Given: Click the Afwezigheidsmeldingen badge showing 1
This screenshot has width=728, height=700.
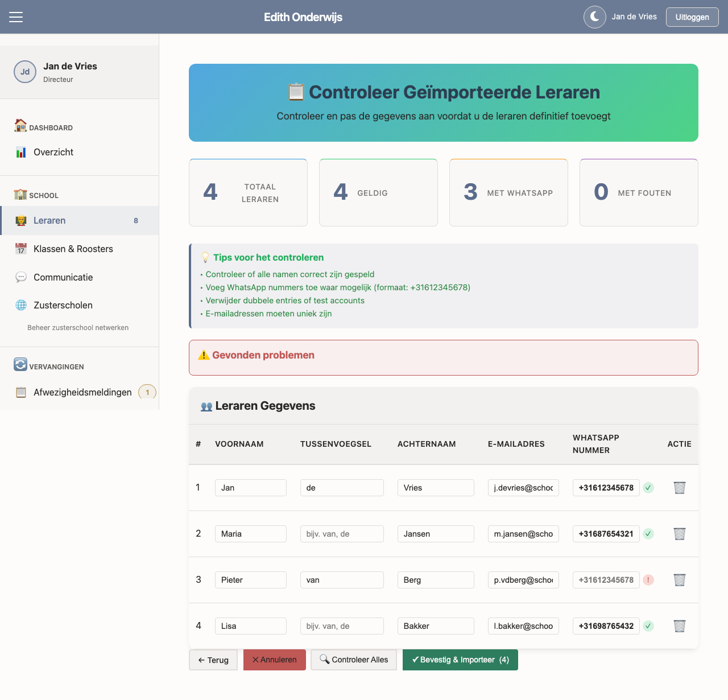Looking at the screenshot, I should click(147, 392).
